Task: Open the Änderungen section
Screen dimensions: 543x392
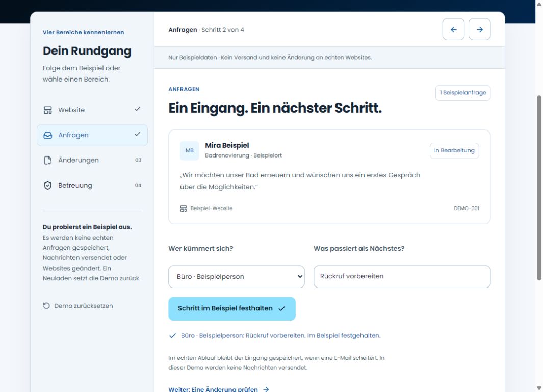Action: [92, 160]
